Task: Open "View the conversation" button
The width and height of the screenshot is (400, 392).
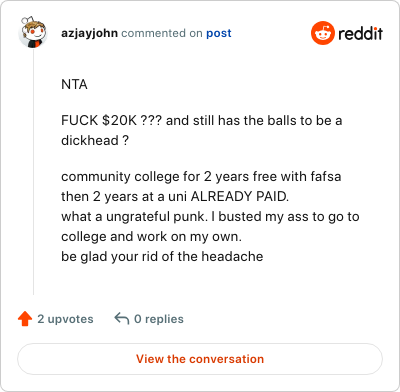Action: point(200,359)
